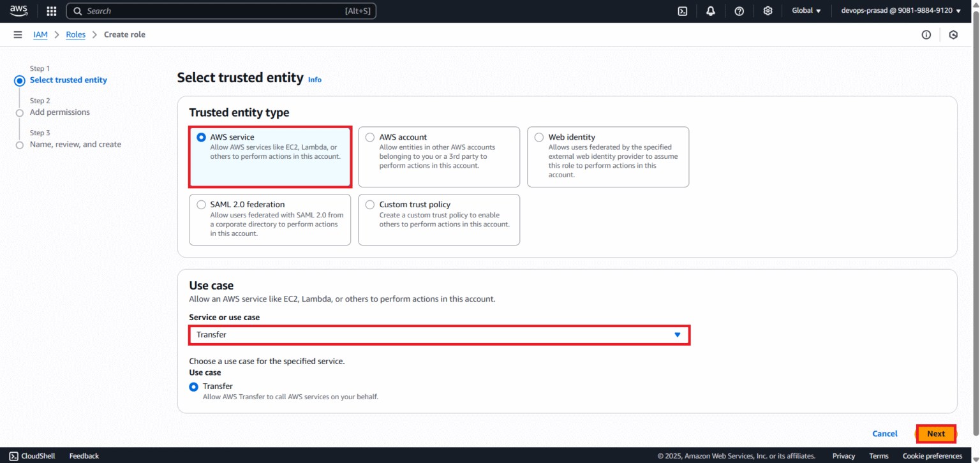This screenshot has height=463, width=980.
Task: Open account settings with the gear icon
Action: click(768, 10)
